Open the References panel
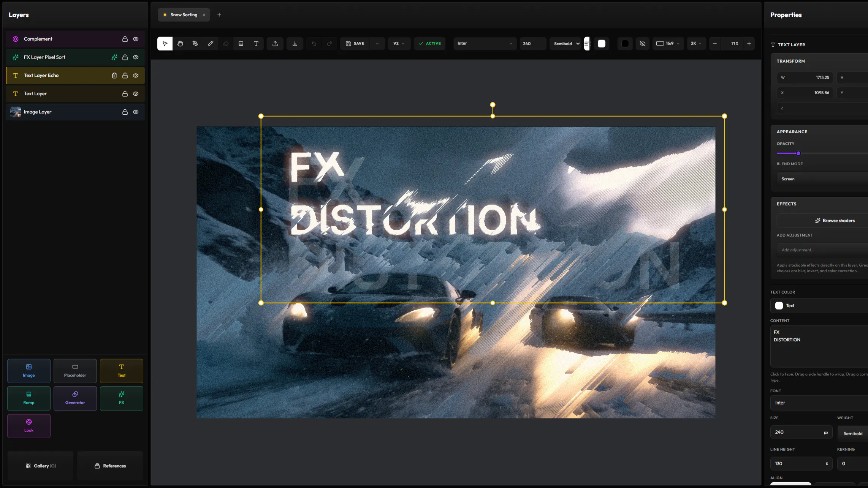The height and width of the screenshot is (488, 868). click(x=110, y=466)
